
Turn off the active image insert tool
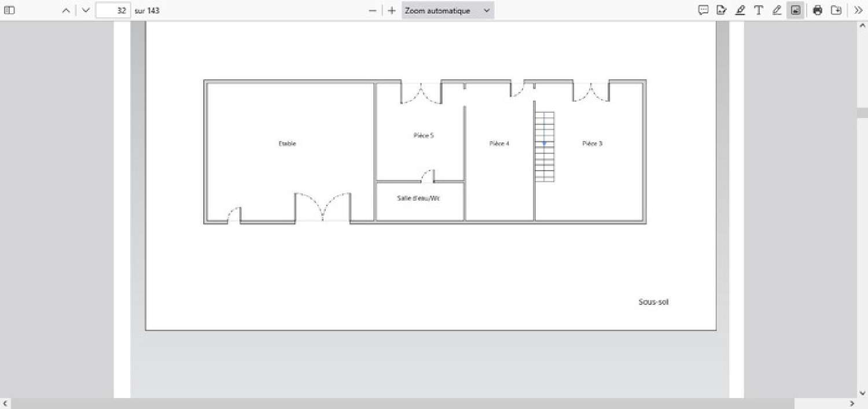[796, 10]
